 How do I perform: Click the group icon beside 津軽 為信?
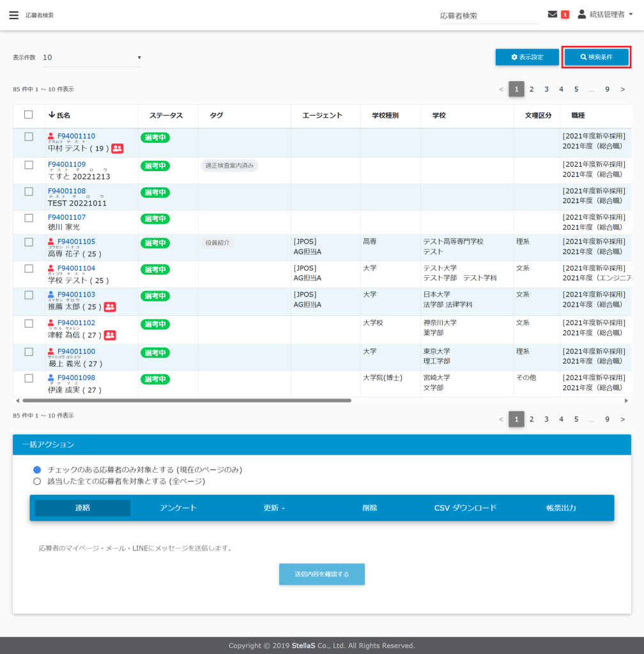point(110,335)
